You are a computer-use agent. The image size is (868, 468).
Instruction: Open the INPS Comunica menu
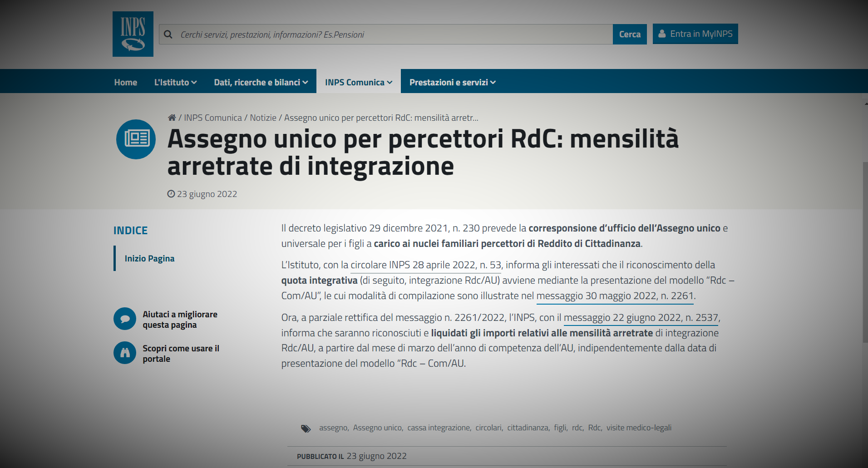[359, 82]
